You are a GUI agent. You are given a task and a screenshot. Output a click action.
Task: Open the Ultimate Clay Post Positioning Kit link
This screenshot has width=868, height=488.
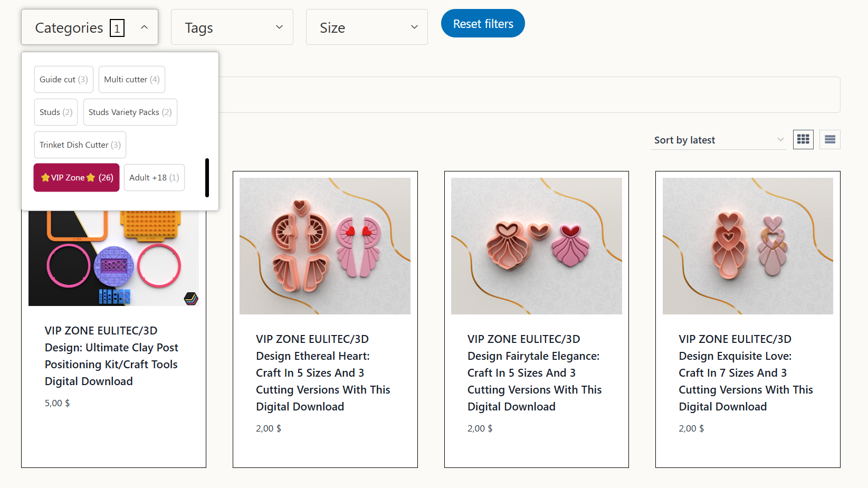click(x=111, y=356)
